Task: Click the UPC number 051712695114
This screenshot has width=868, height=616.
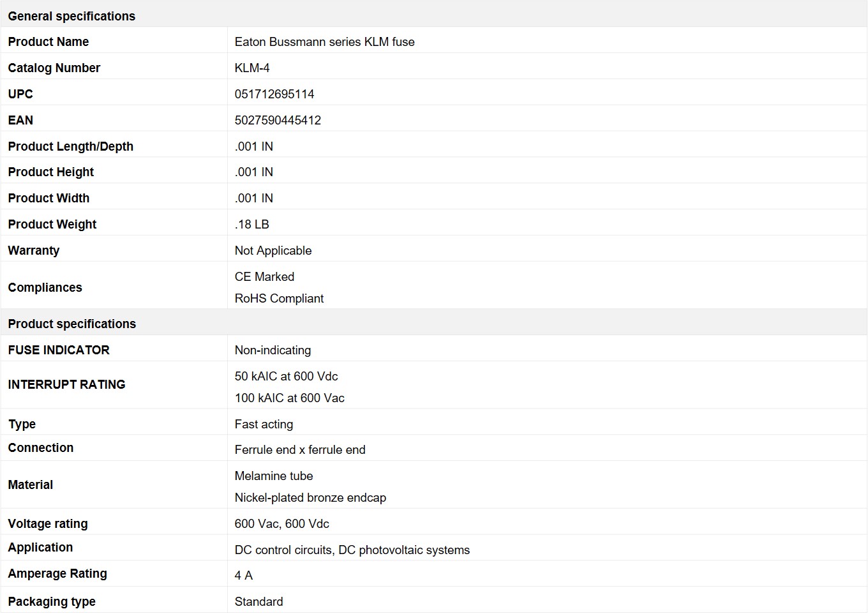Action: 274,94
